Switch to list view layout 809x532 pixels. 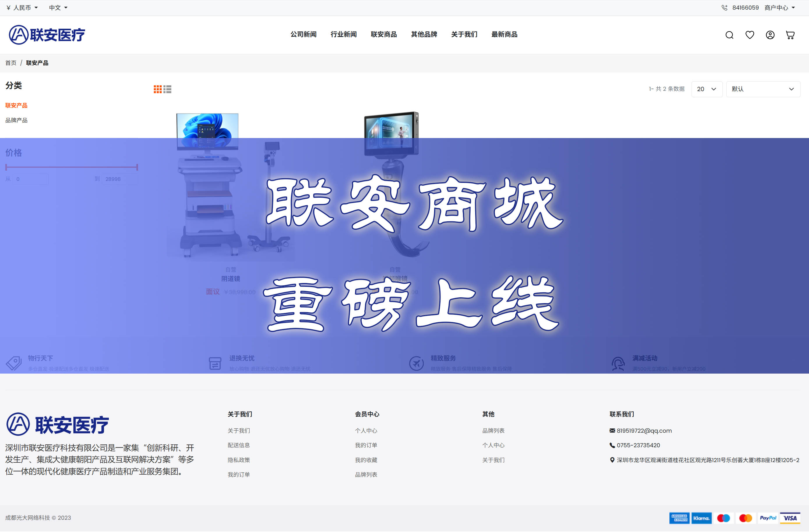click(167, 89)
